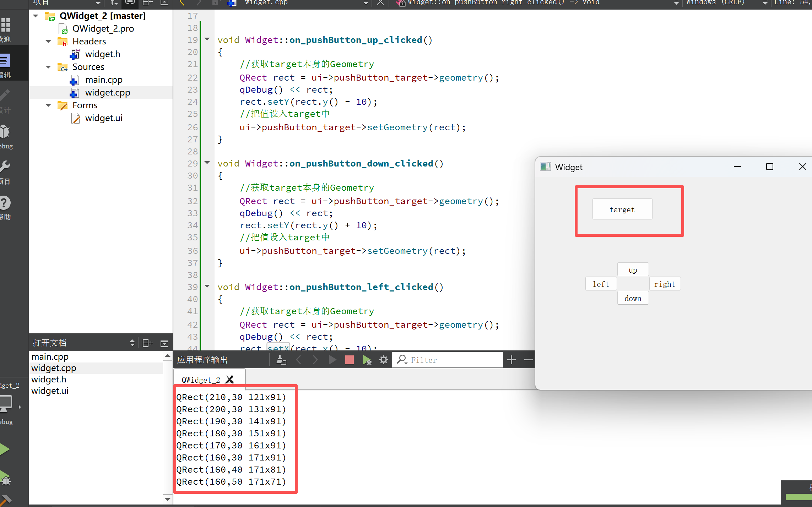Collapse the Headers folder in project tree
Image resolution: width=812 pixels, height=507 pixels.
click(49, 42)
